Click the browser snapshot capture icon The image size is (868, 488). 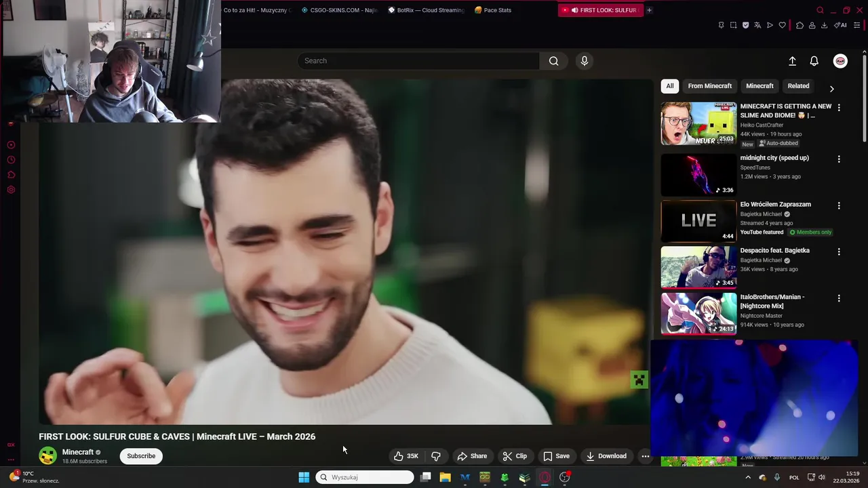733,25
